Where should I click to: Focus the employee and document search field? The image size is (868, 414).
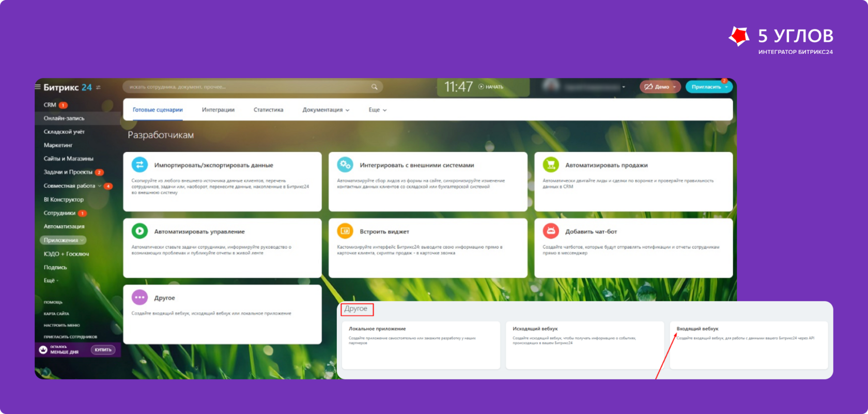253,87
